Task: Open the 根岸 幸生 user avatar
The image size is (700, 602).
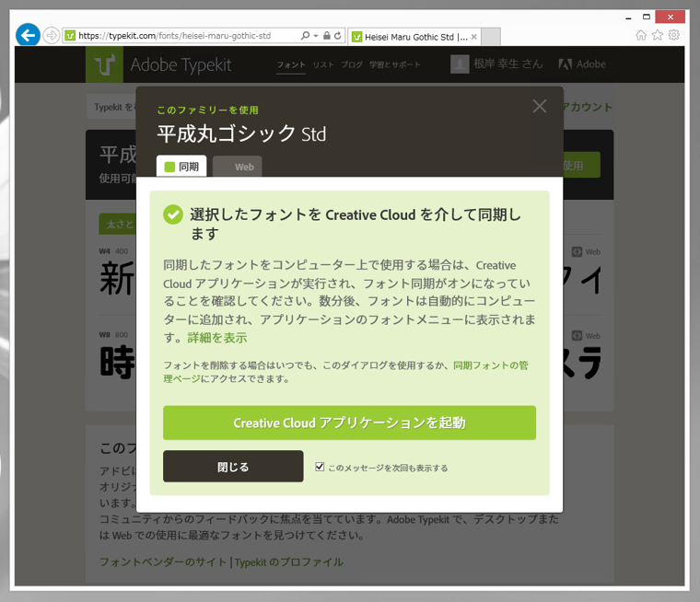Action: click(x=460, y=64)
